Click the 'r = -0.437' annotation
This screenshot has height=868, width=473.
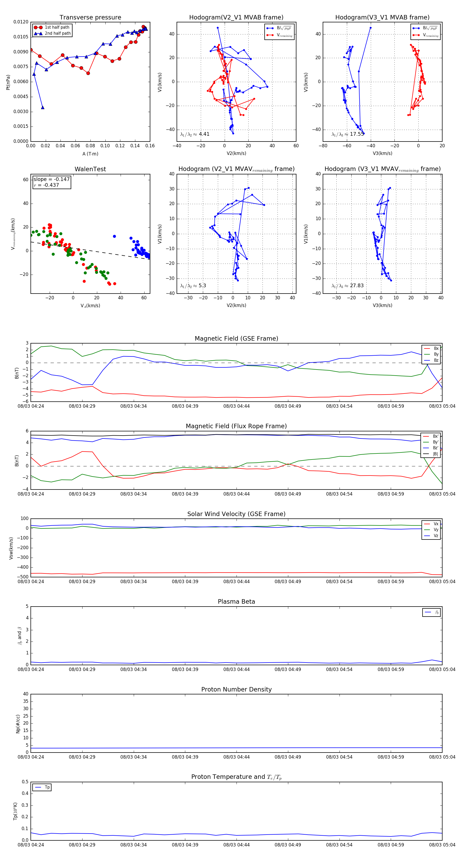tap(46, 185)
